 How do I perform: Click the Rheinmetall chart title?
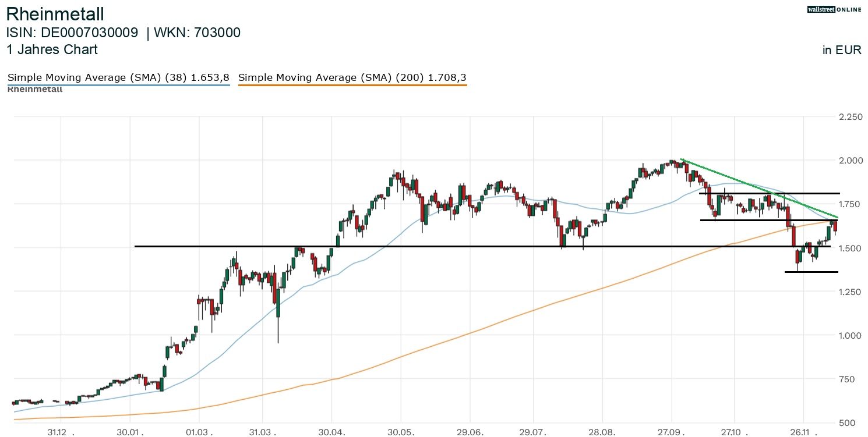coord(55,14)
